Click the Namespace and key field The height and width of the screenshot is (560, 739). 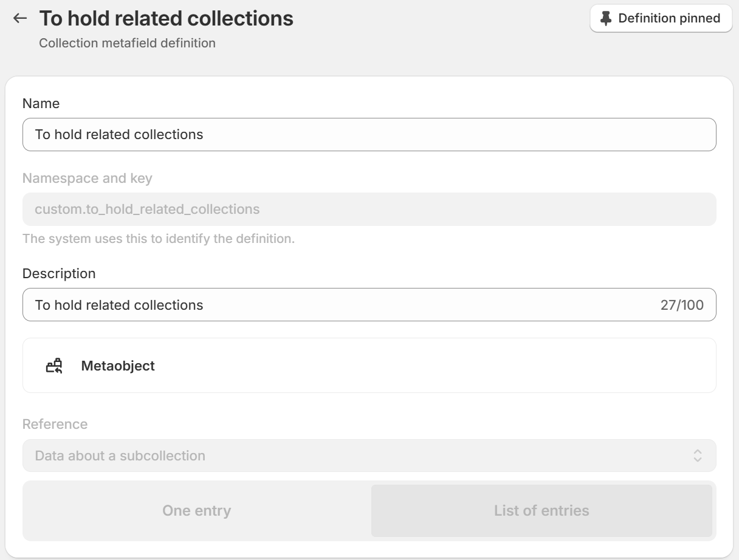click(369, 209)
